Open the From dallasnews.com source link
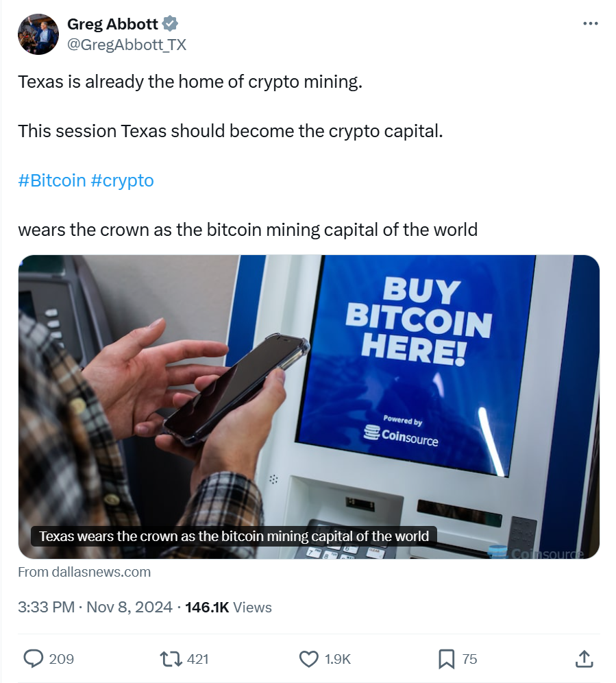 [84, 572]
